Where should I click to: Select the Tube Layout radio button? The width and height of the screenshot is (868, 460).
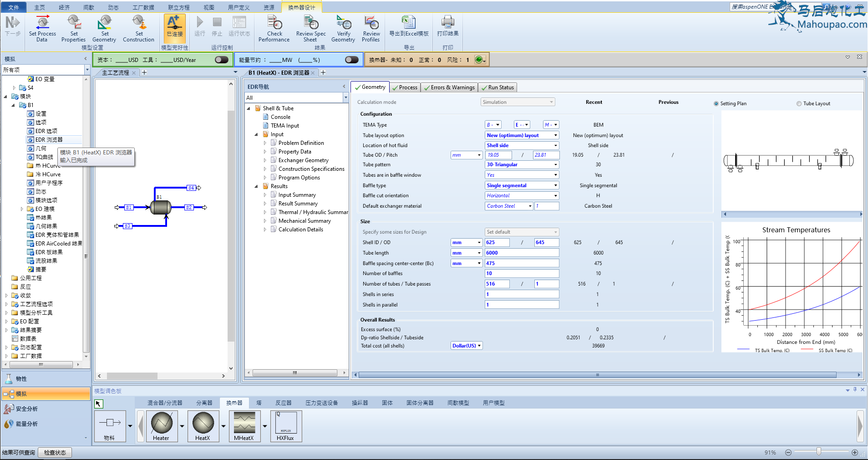click(x=799, y=103)
